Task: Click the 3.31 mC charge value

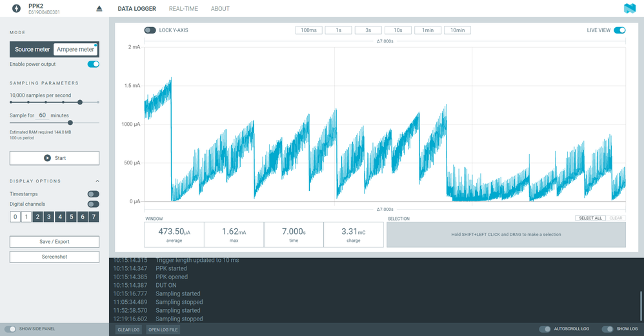Action: (353, 232)
